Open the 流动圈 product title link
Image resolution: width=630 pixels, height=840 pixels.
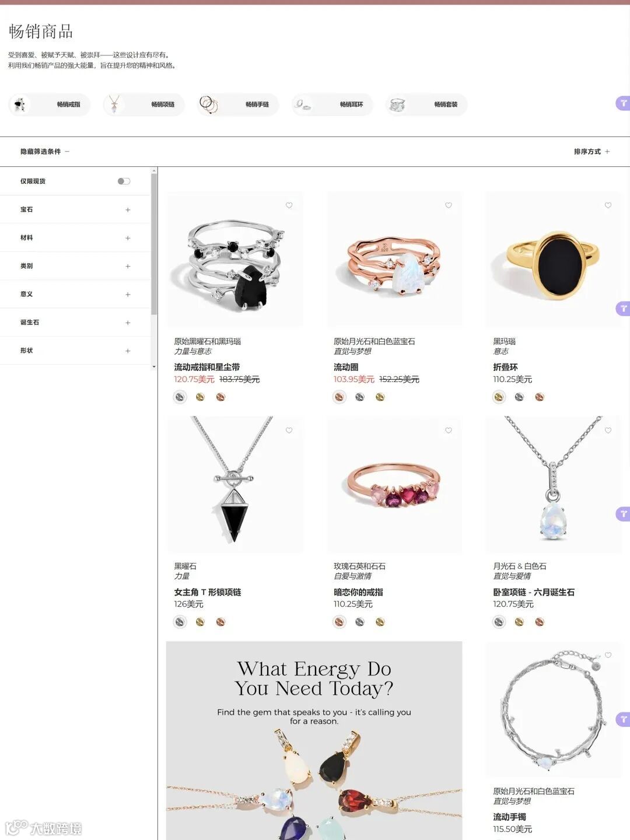click(x=346, y=367)
